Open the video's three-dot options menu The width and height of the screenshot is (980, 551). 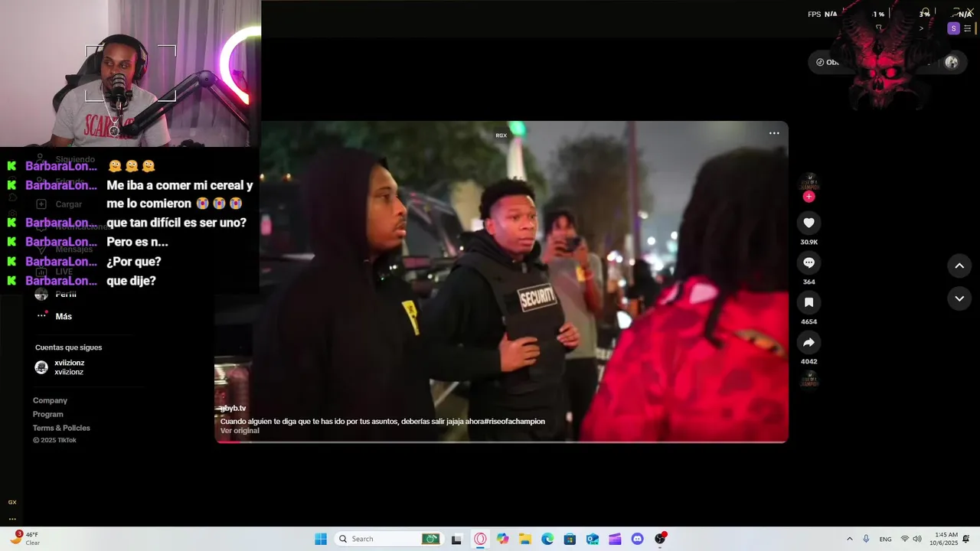click(x=774, y=133)
